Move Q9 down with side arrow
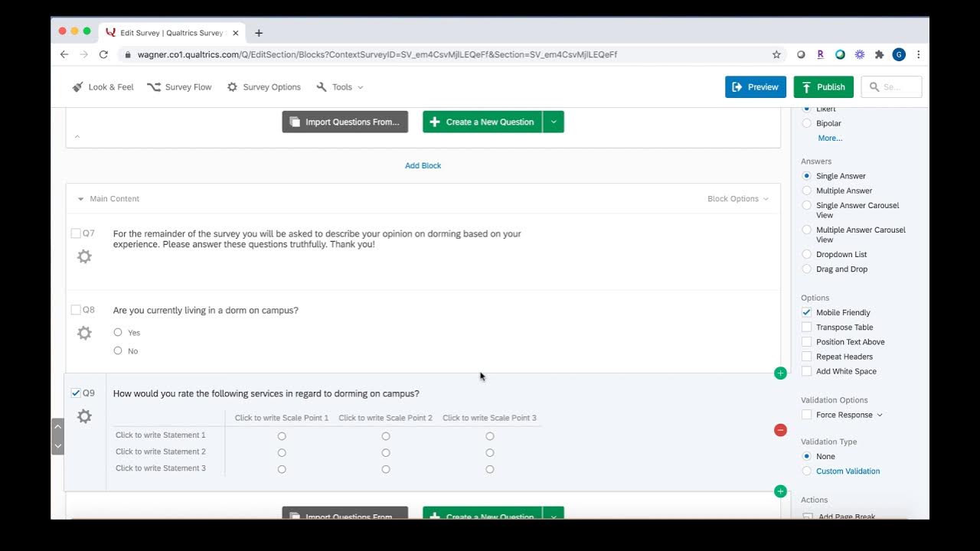This screenshot has height=551, width=980. [x=57, y=445]
